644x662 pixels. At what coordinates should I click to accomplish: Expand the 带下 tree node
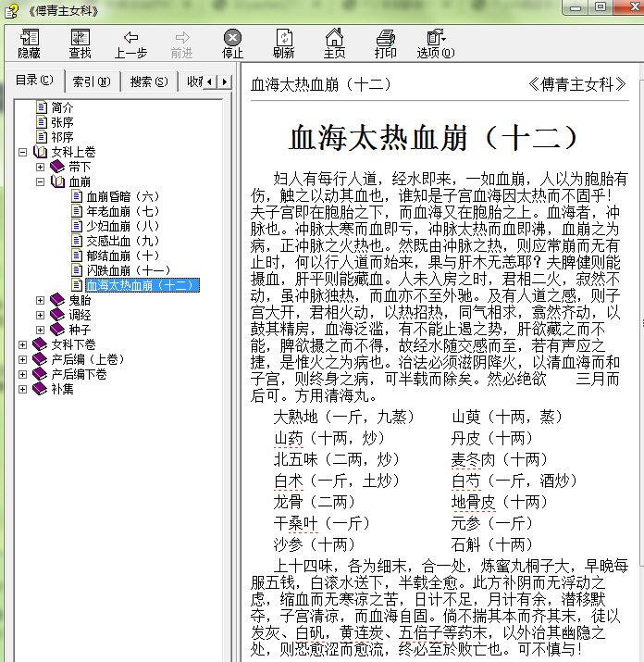coord(41,167)
